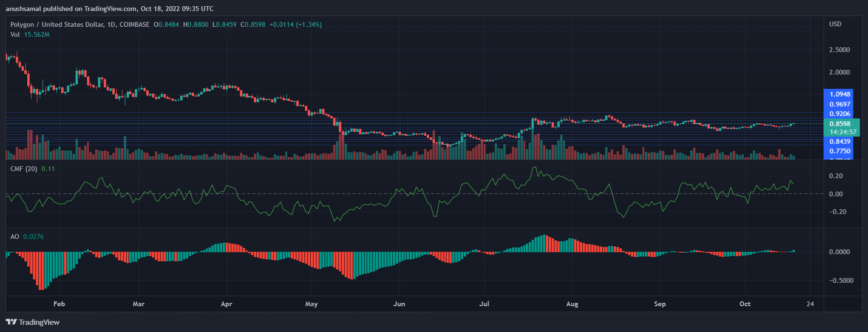Screen dimensions: 868x332
Task: Click the 0.20 value on CMF scale
Action: pos(836,176)
